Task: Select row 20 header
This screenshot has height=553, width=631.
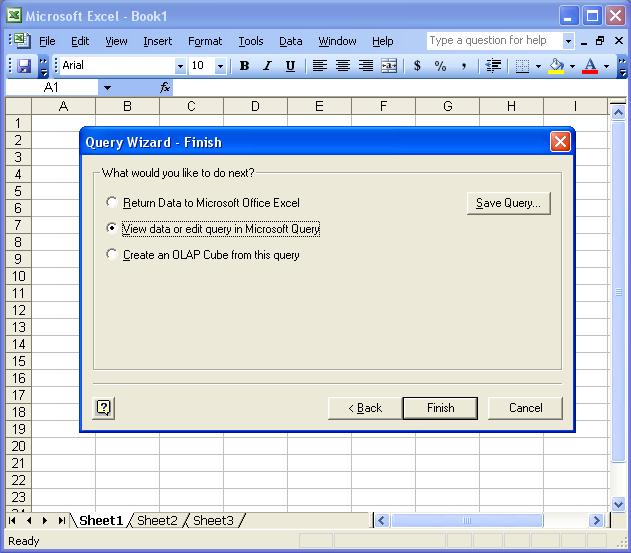Action: [19, 446]
